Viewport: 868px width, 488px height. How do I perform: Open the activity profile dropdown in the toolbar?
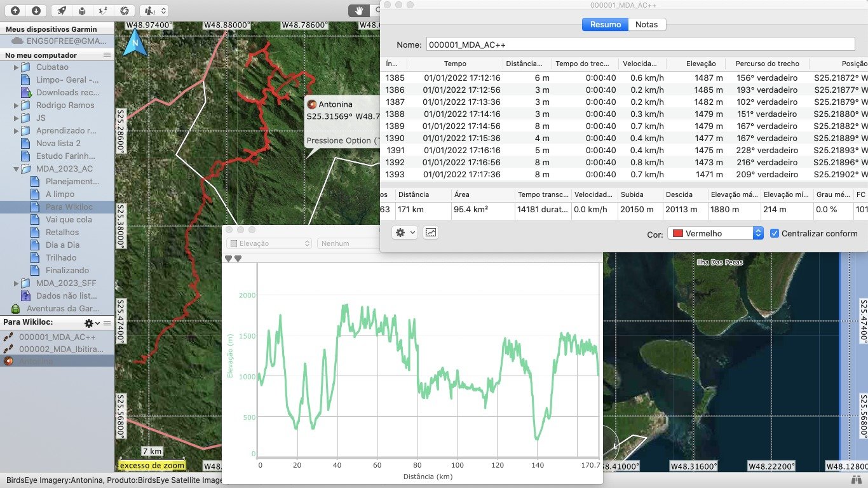(154, 11)
